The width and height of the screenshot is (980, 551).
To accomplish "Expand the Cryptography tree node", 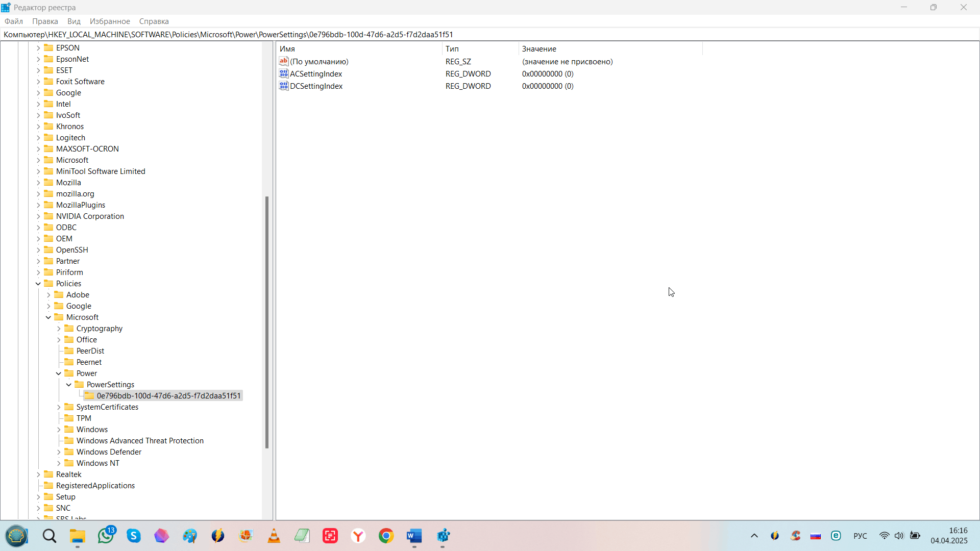I will (59, 329).
